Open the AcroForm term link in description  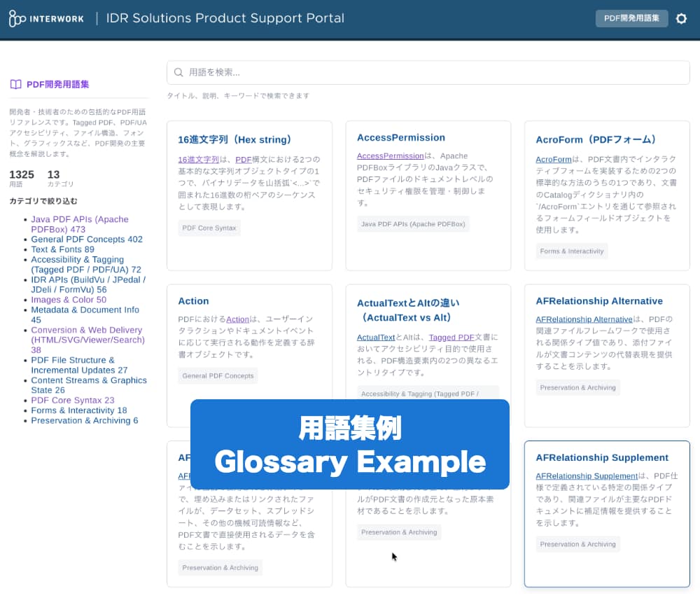(x=554, y=160)
